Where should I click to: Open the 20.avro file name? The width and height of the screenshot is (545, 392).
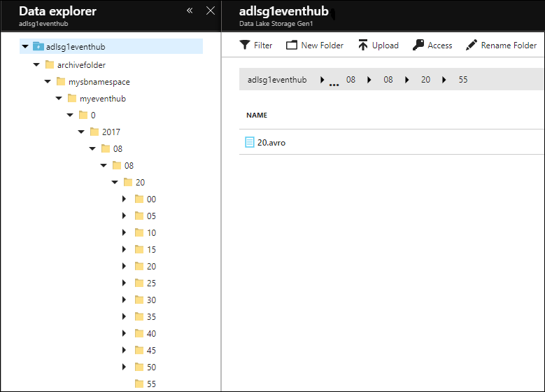point(271,143)
